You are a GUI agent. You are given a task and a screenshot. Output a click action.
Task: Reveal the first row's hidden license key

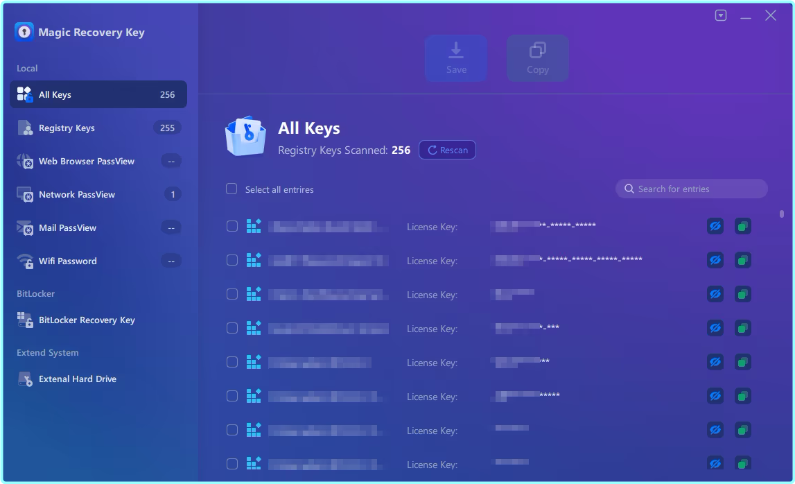pyautogui.click(x=715, y=226)
